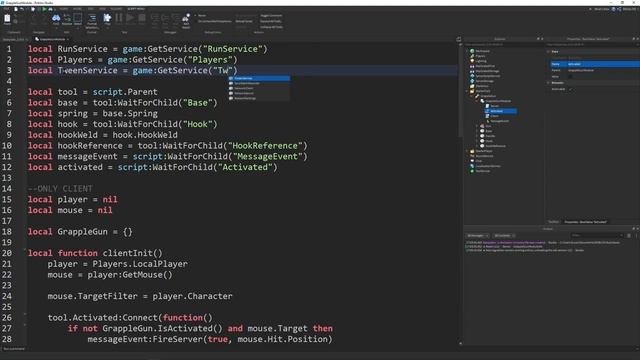Click the ReplicatedStorage icon in the Explorer

pyautogui.click(x=472, y=71)
